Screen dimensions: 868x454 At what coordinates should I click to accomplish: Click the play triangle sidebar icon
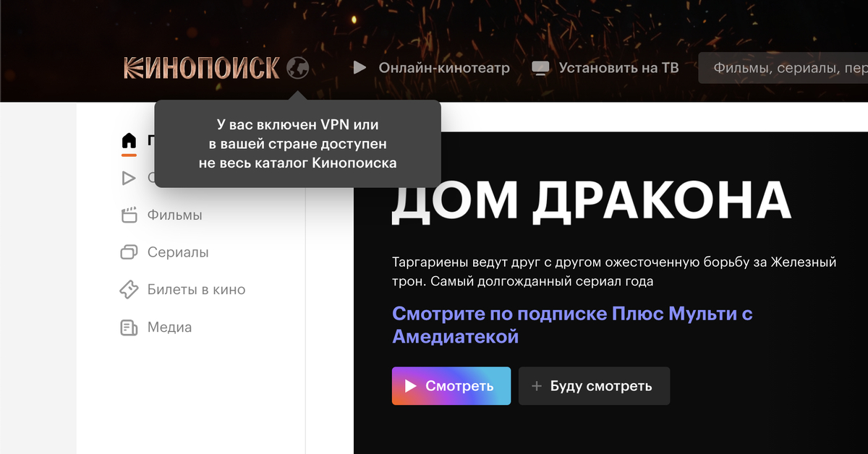(129, 178)
